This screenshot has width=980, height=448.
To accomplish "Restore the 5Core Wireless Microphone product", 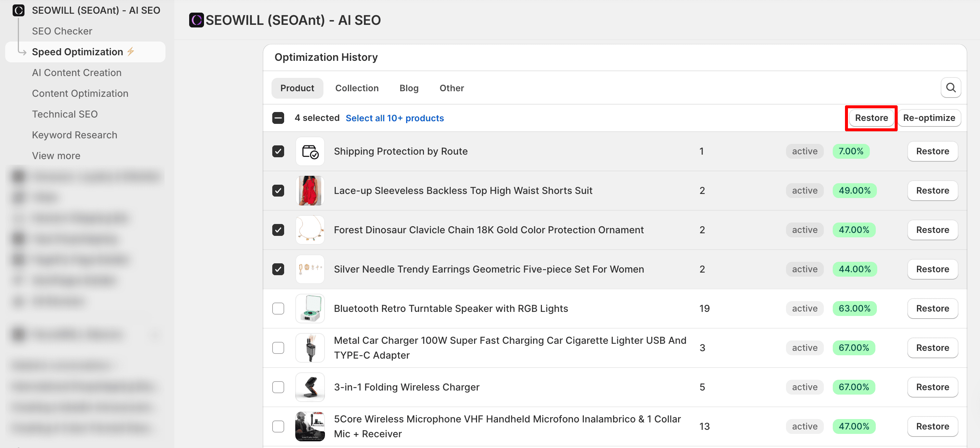I will [932, 426].
